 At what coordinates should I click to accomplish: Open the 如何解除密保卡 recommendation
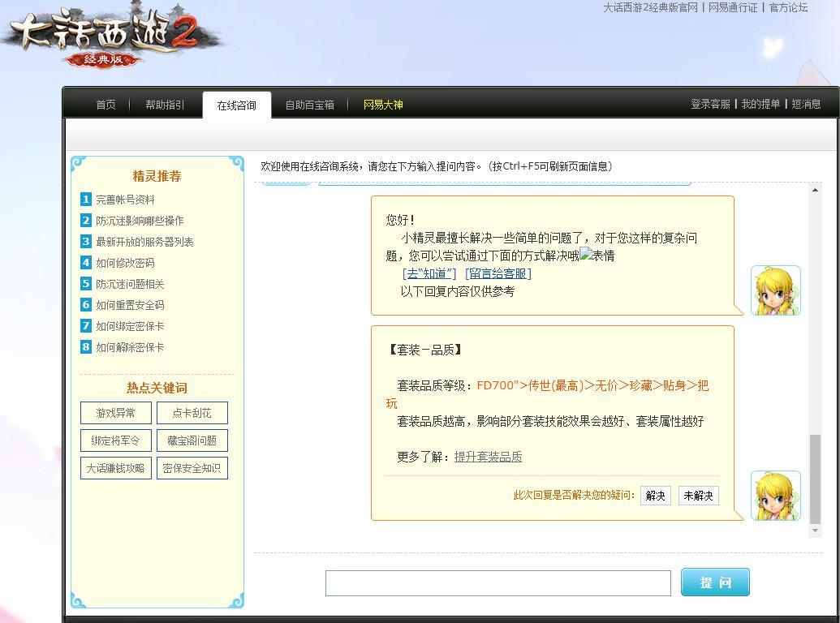tap(130, 347)
